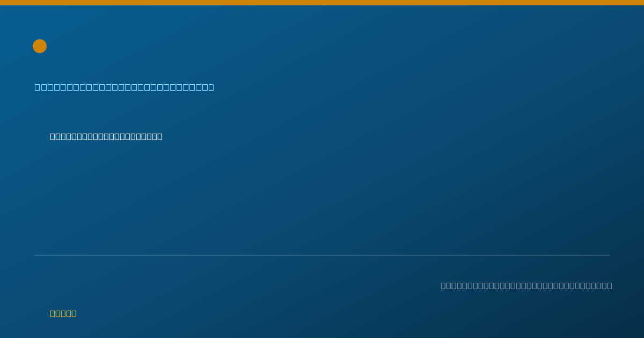Click the white subtitle text line
This screenshot has width=644, height=338.
pyautogui.click(x=106, y=136)
